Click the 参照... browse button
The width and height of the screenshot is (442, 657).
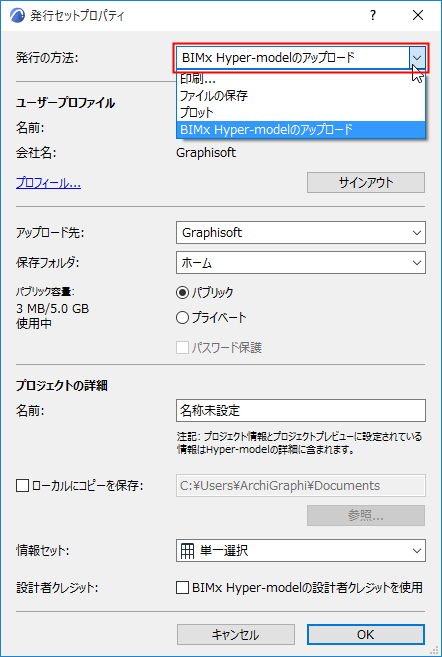click(x=366, y=516)
